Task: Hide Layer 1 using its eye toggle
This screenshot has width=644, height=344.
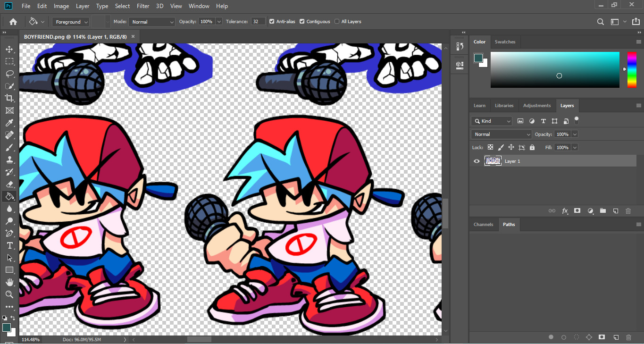Action: point(477,161)
